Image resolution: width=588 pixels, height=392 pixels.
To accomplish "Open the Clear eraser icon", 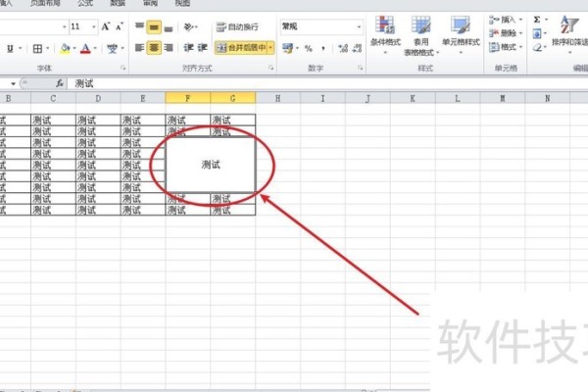I will [537, 48].
